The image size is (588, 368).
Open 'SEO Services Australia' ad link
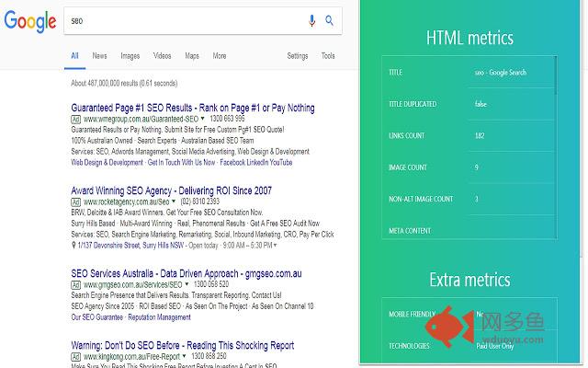tap(187, 274)
